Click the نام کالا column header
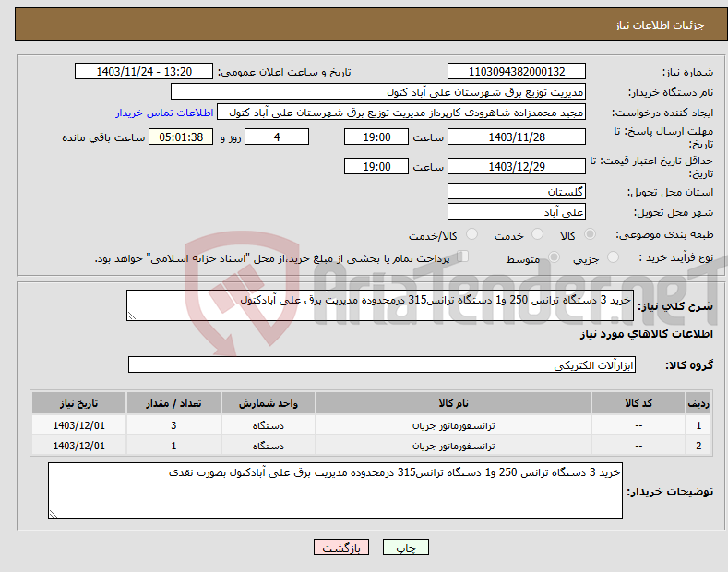 pos(453,403)
